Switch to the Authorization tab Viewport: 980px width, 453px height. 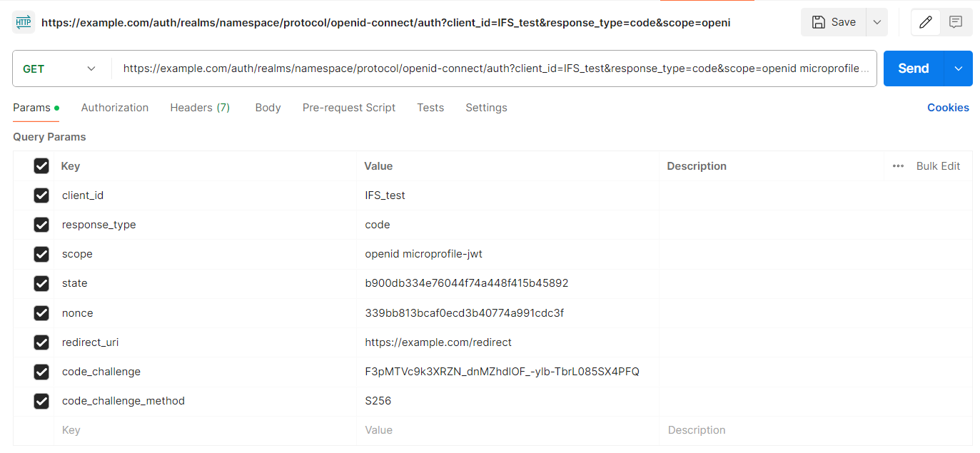(114, 107)
